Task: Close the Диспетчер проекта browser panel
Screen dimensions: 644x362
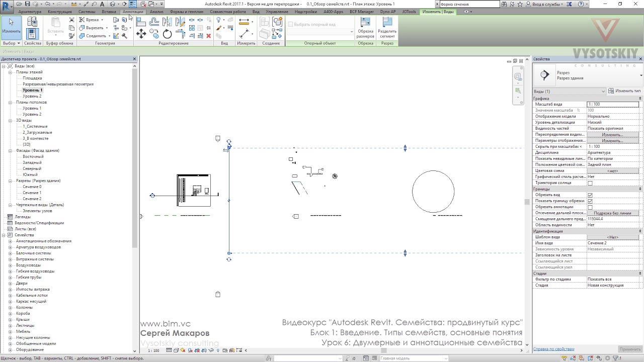Action: [x=134, y=59]
